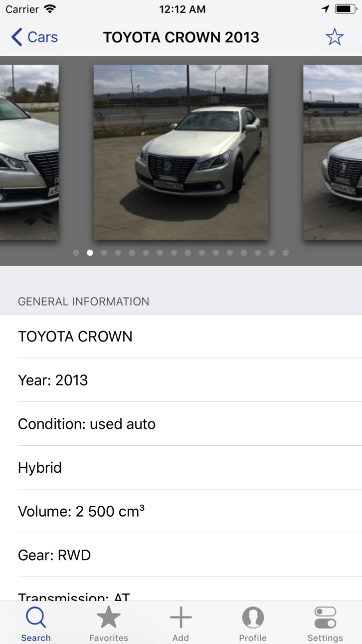
Task: Tap the battery icon in status bar
Action: coord(346,9)
